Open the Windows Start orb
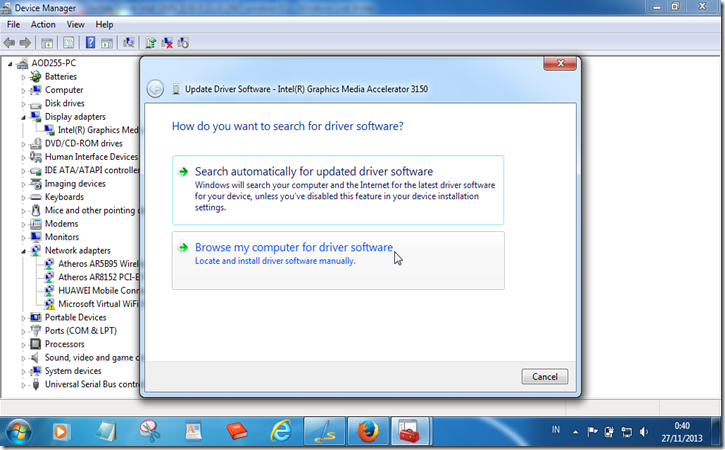 point(18,432)
